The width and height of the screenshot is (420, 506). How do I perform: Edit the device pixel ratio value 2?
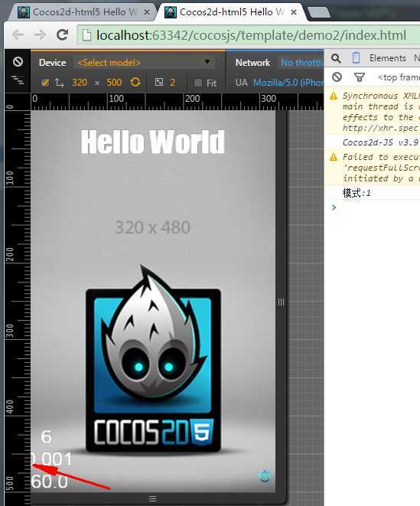[x=173, y=82]
